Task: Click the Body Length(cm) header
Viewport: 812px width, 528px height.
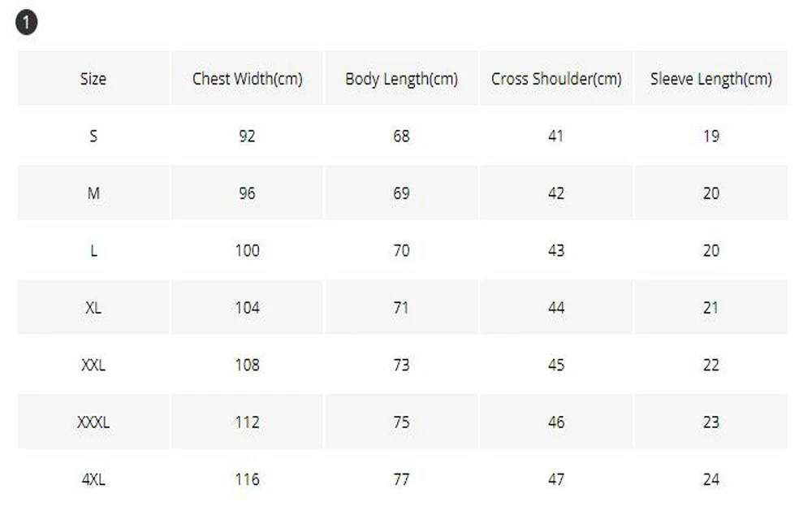Action: pyautogui.click(x=401, y=80)
